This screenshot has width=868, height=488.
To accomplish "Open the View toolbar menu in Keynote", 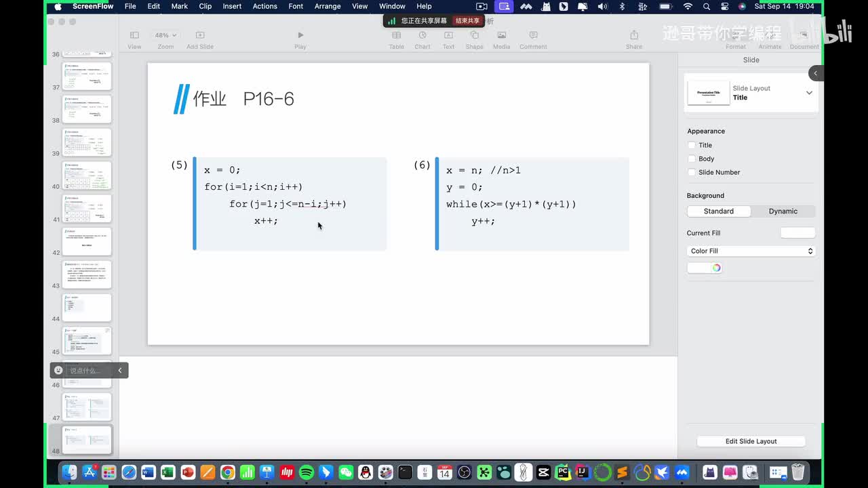I will click(x=134, y=39).
